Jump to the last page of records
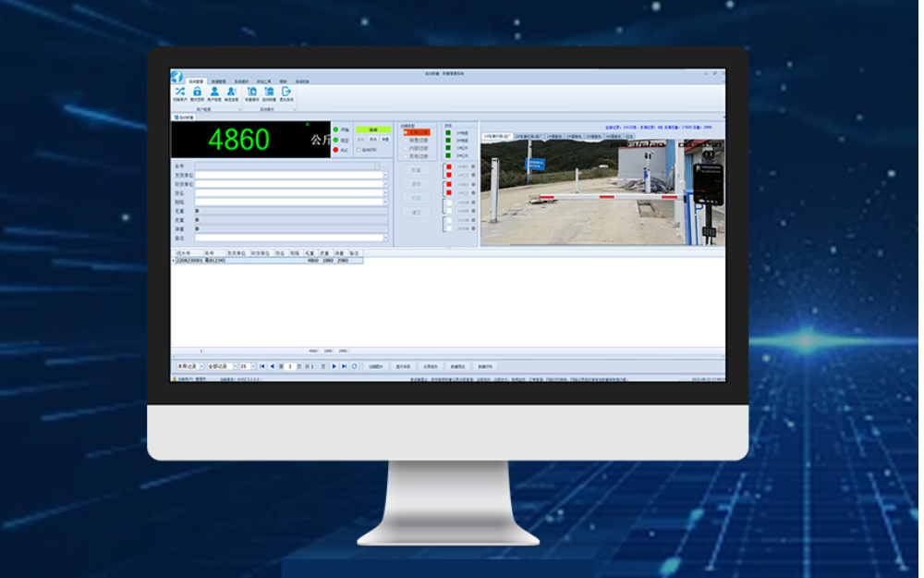Screen dimensions: 924x578 click(344, 366)
